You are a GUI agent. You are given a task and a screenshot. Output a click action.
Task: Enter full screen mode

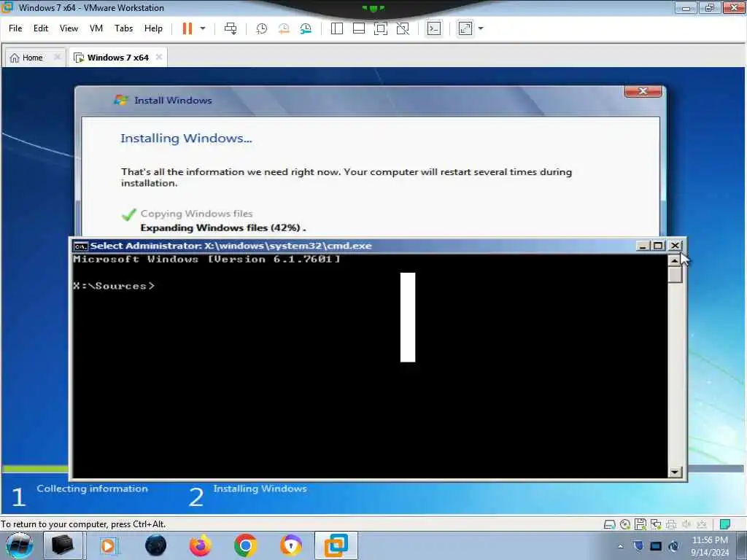pos(381,28)
